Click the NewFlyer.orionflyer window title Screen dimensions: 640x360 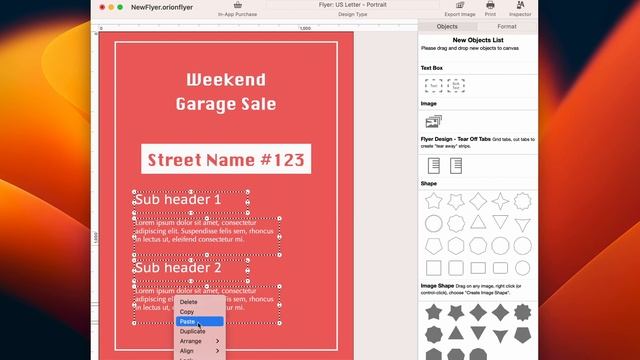coord(162,7)
